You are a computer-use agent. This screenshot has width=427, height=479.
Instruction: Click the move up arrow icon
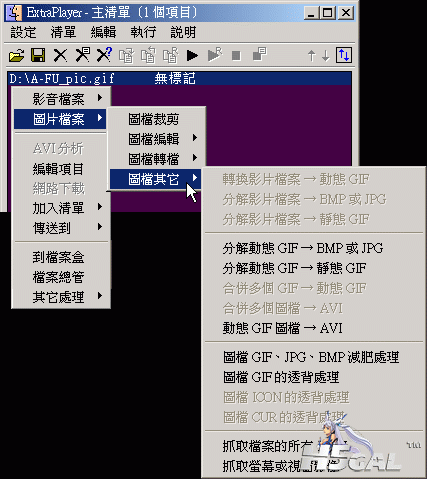pyautogui.click(x=311, y=56)
